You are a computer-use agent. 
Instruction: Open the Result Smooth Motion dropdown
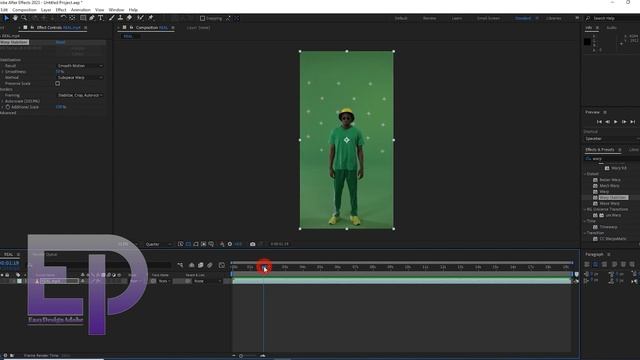[80, 66]
